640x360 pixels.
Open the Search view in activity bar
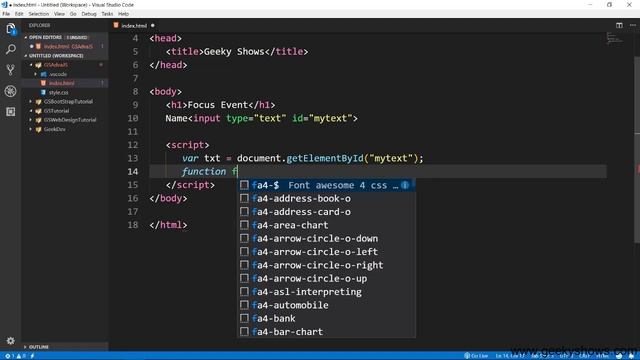pyautogui.click(x=11, y=49)
